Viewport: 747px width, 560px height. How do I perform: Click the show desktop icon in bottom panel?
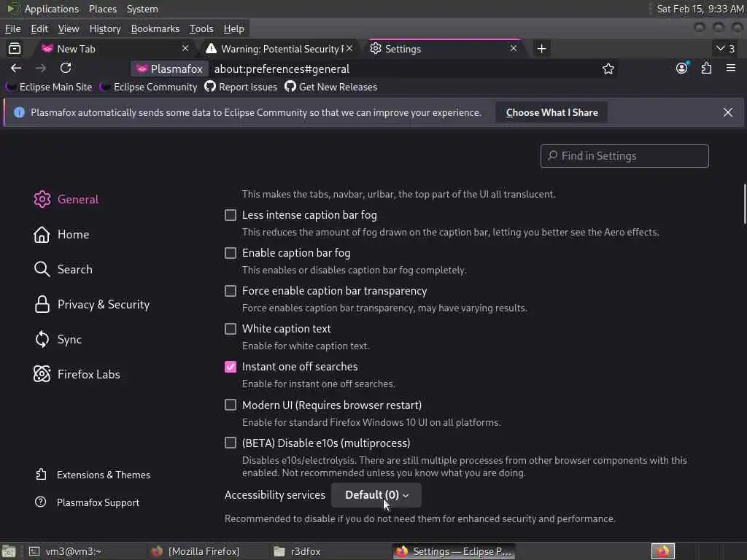pos(9,551)
